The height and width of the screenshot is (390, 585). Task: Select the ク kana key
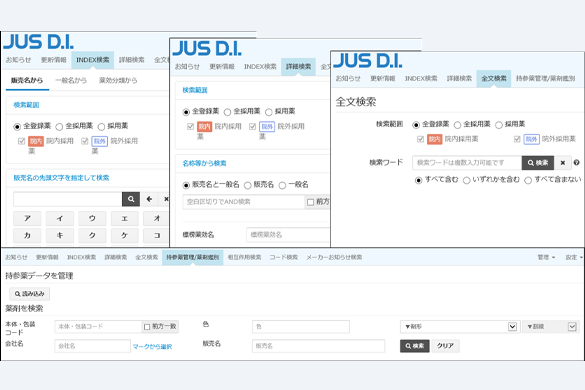click(92, 235)
